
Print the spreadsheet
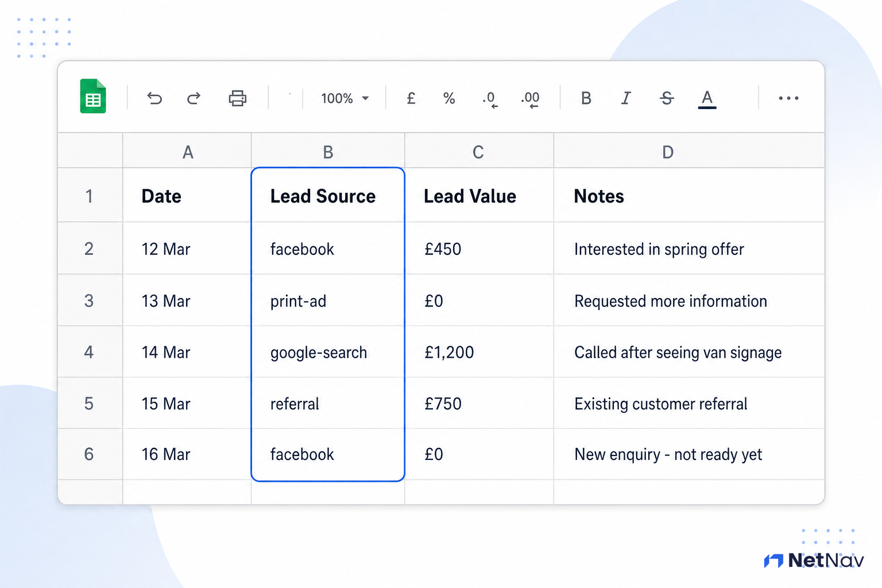tap(237, 98)
